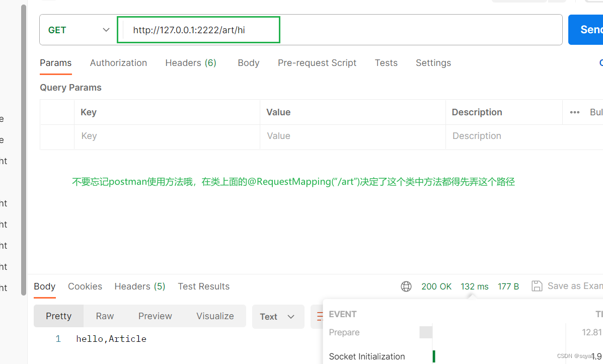The width and height of the screenshot is (603, 364).
Task: Switch response view to Preview
Action: [155, 316]
